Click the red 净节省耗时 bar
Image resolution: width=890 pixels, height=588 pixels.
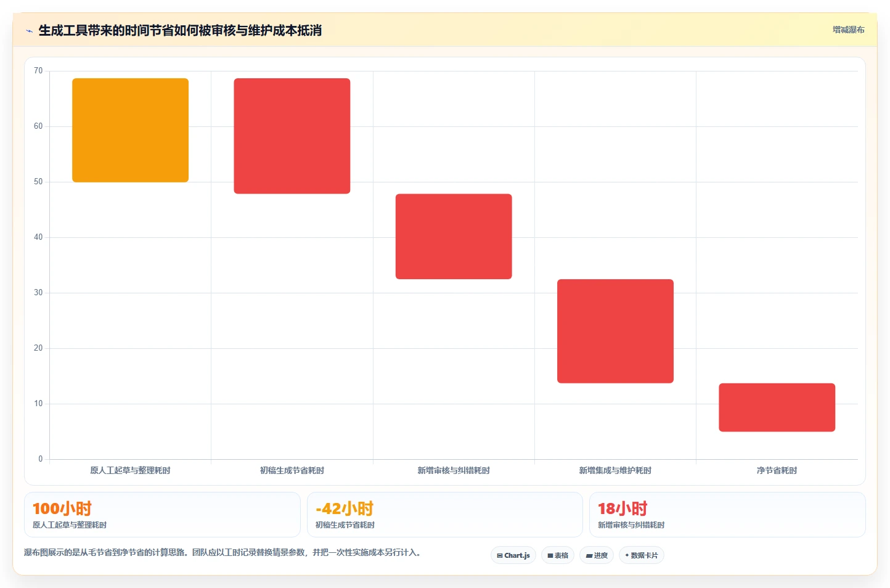pos(777,407)
